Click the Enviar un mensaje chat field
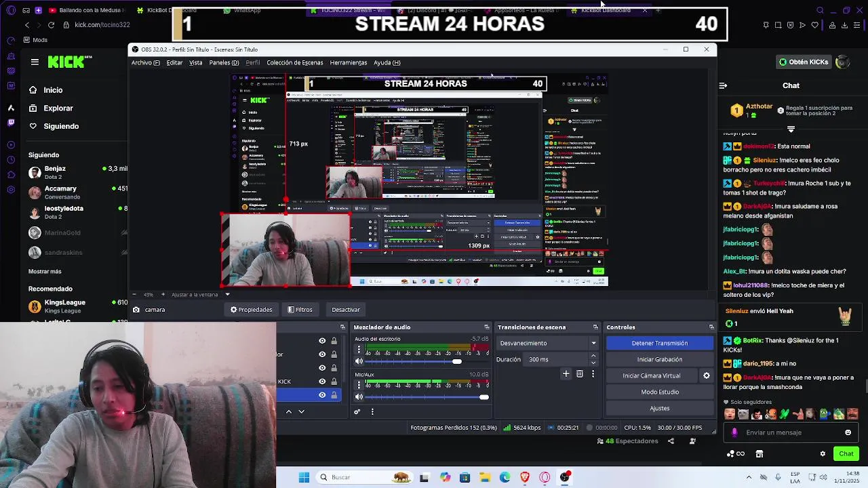 tap(790, 432)
